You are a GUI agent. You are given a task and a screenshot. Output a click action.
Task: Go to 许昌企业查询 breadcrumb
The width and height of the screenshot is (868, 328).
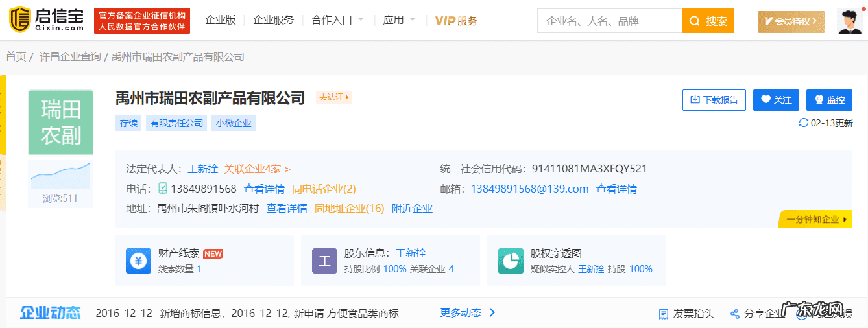pos(70,56)
